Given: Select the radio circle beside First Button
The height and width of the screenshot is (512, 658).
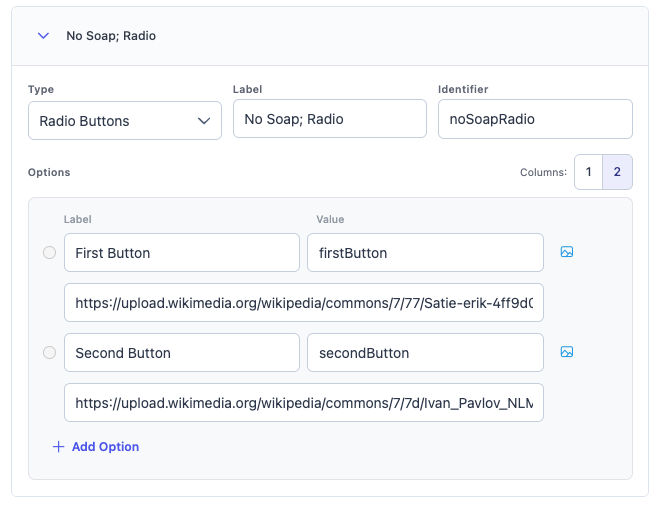Looking at the screenshot, I should pyautogui.click(x=50, y=252).
